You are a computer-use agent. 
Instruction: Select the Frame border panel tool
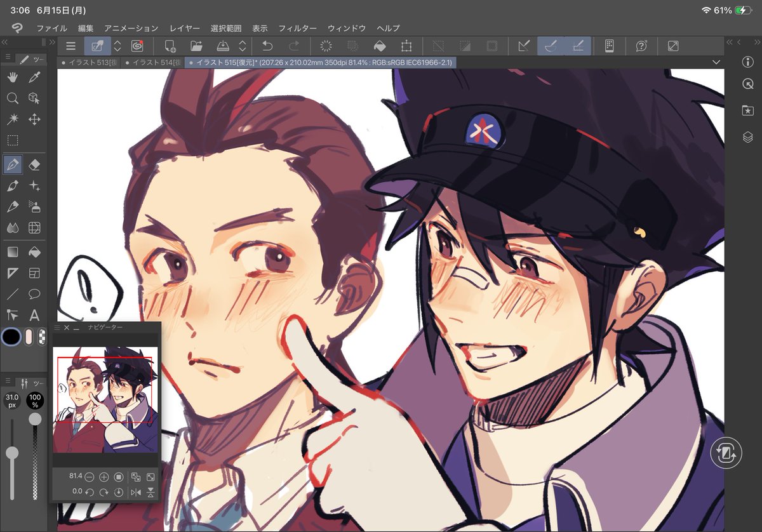(x=34, y=273)
